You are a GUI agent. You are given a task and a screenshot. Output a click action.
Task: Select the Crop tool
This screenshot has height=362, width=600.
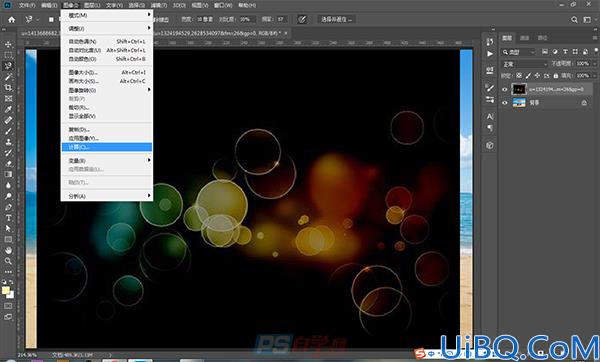(x=8, y=87)
